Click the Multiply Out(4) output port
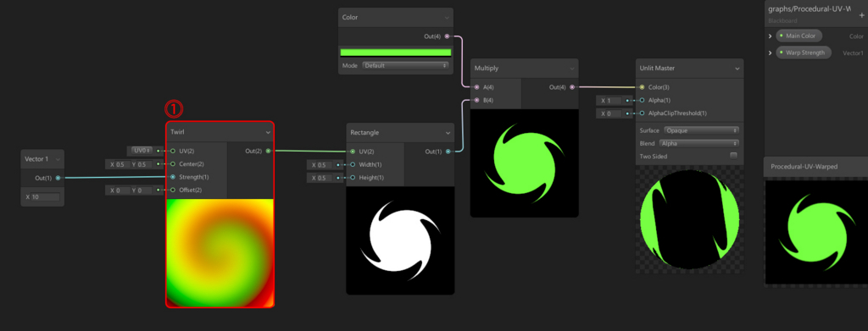868x331 pixels. (x=572, y=86)
